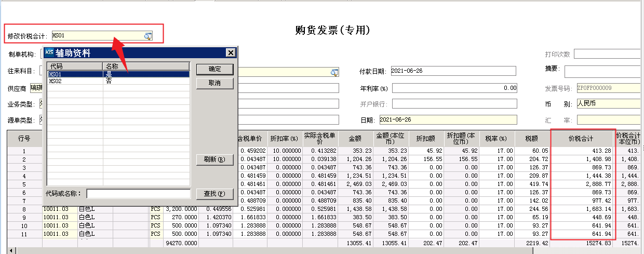Sort by the 代码 column header
The width and height of the screenshot is (644, 254).
(x=75, y=66)
